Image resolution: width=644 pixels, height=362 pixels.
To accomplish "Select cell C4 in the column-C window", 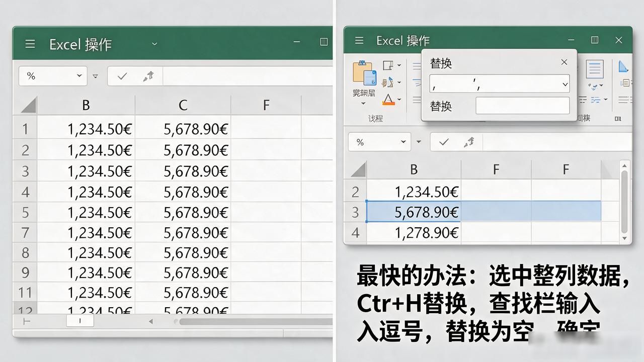I will pyautogui.click(x=183, y=192).
